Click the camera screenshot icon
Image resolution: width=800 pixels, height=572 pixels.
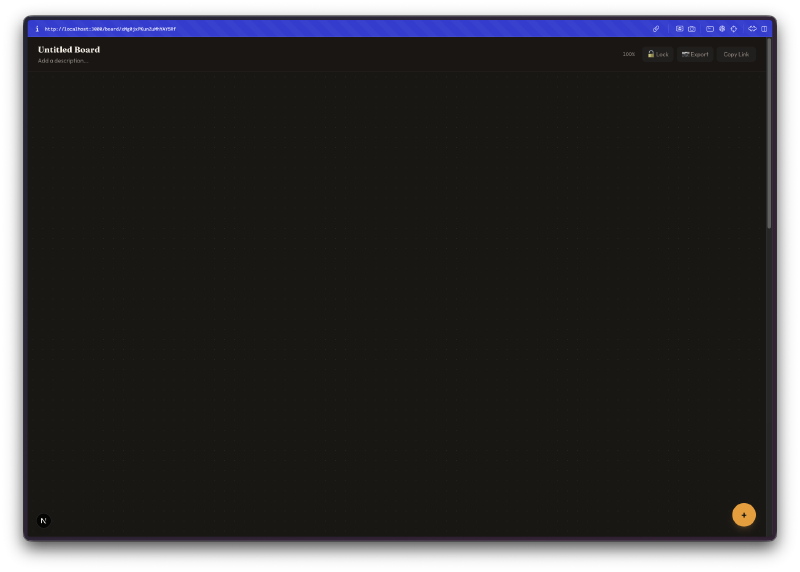(x=691, y=29)
